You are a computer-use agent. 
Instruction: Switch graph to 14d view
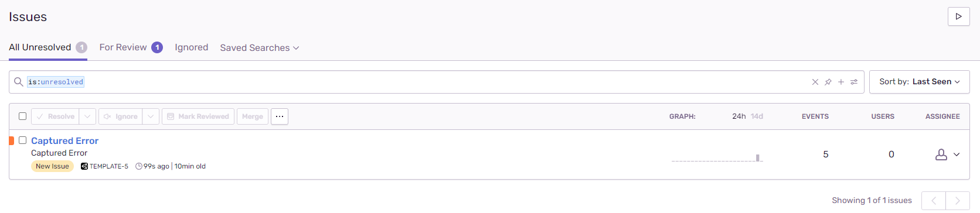click(757, 116)
